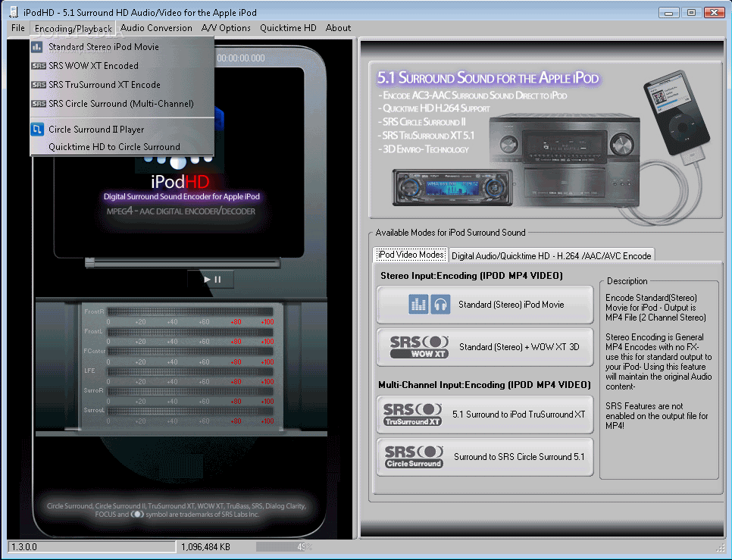Click the SurroR level meter bar
Image resolution: width=732 pixels, height=560 pixels.
coord(190,391)
